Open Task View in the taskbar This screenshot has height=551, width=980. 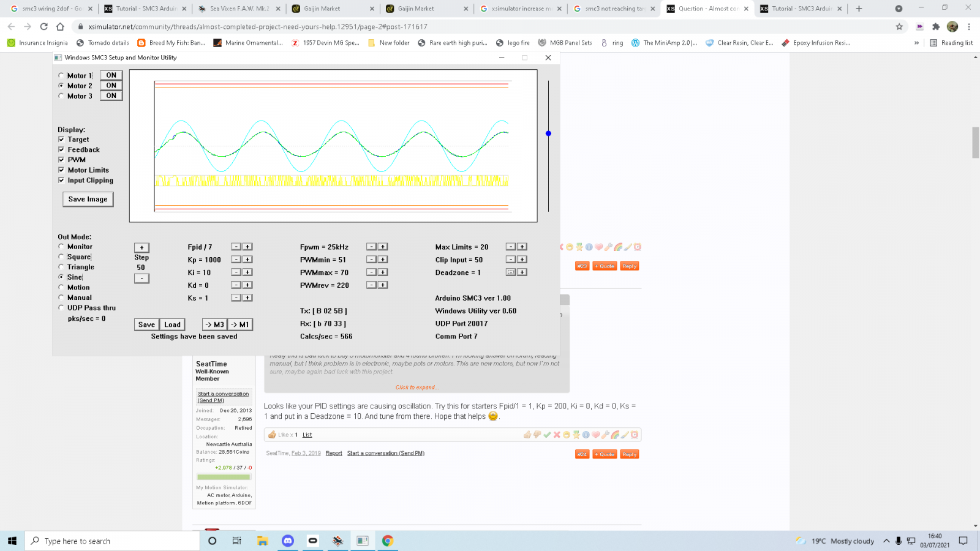[237, 541]
